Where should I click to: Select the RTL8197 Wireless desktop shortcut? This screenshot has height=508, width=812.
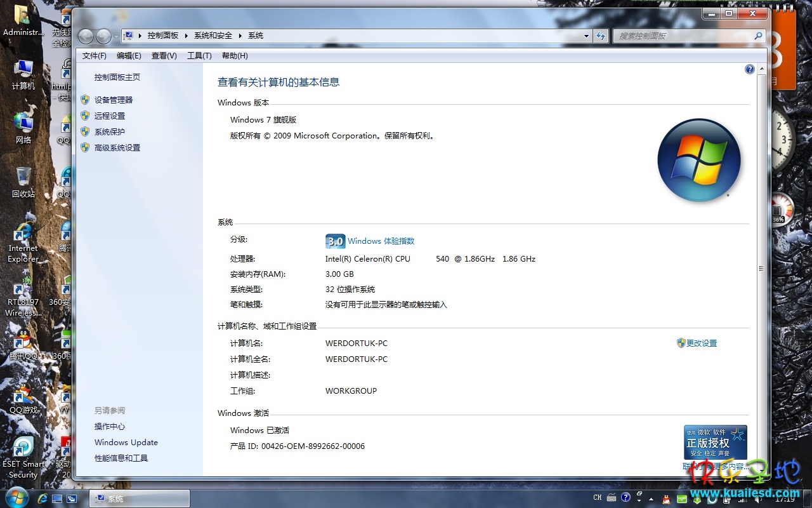(x=23, y=297)
